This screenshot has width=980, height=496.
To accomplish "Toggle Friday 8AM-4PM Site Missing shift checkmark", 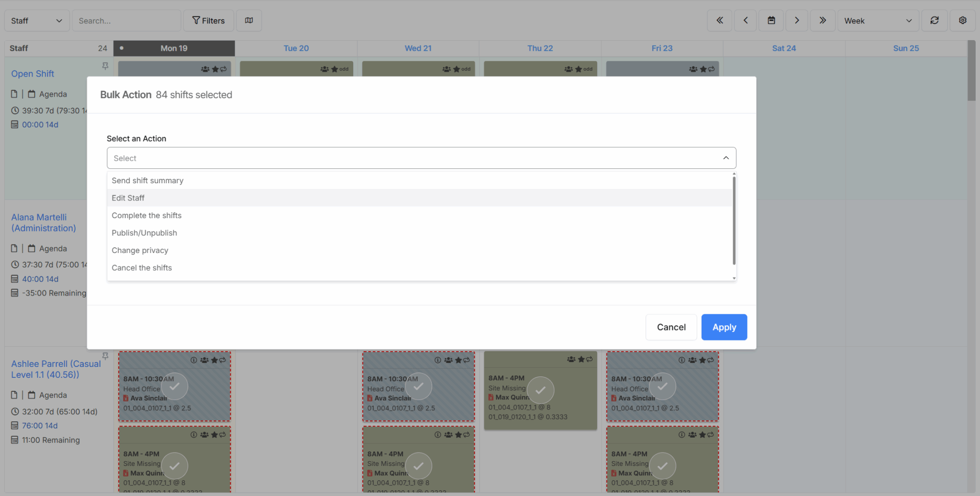I will (663, 466).
